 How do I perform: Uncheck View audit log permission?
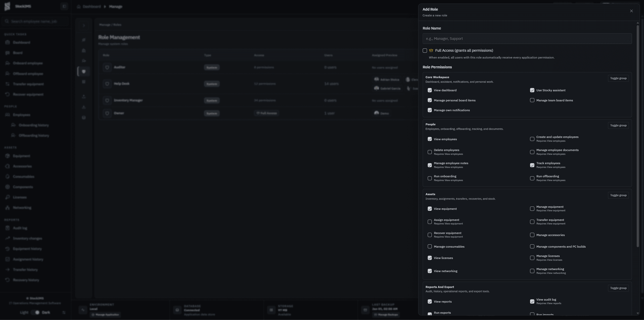[532, 302]
